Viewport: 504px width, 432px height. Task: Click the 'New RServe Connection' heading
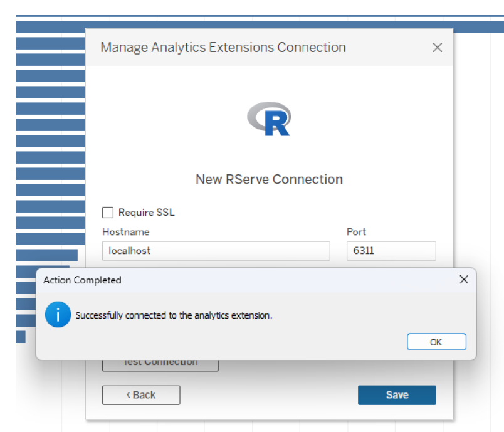tap(270, 179)
